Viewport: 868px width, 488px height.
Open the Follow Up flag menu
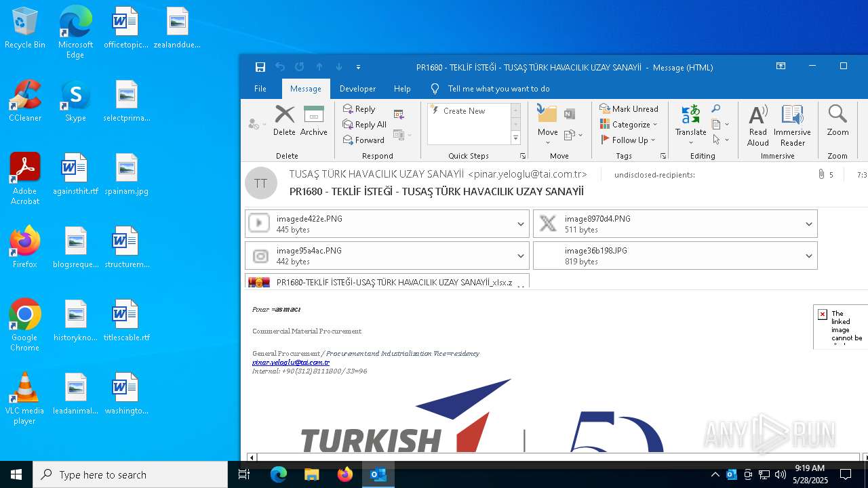click(x=628, y=140)
